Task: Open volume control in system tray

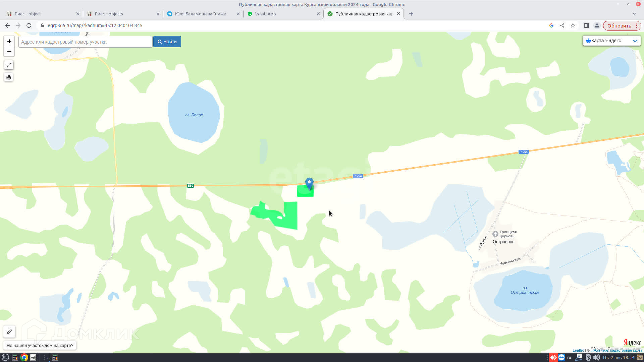Action: coord(596,357)
